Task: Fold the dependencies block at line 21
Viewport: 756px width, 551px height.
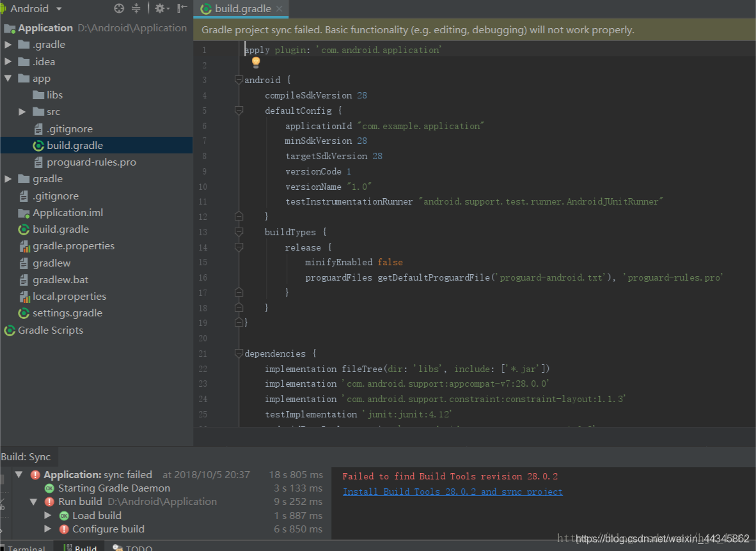Action: (x=239, y=354)
